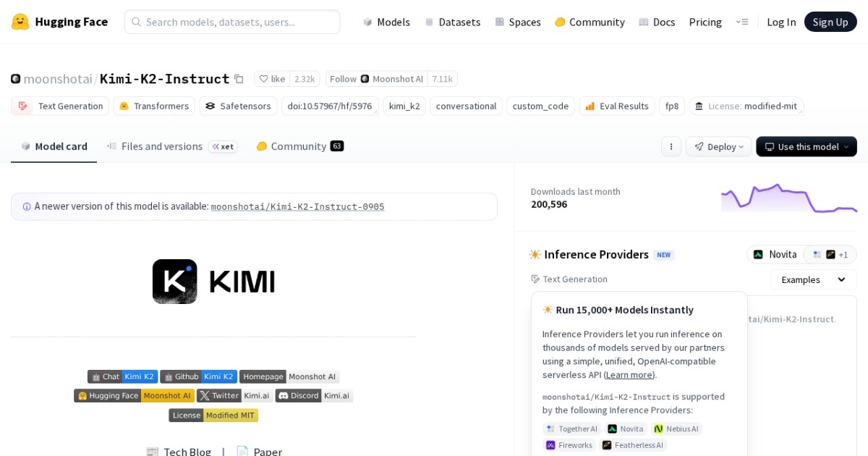Open the Paper link via its icon

(242, 451)
